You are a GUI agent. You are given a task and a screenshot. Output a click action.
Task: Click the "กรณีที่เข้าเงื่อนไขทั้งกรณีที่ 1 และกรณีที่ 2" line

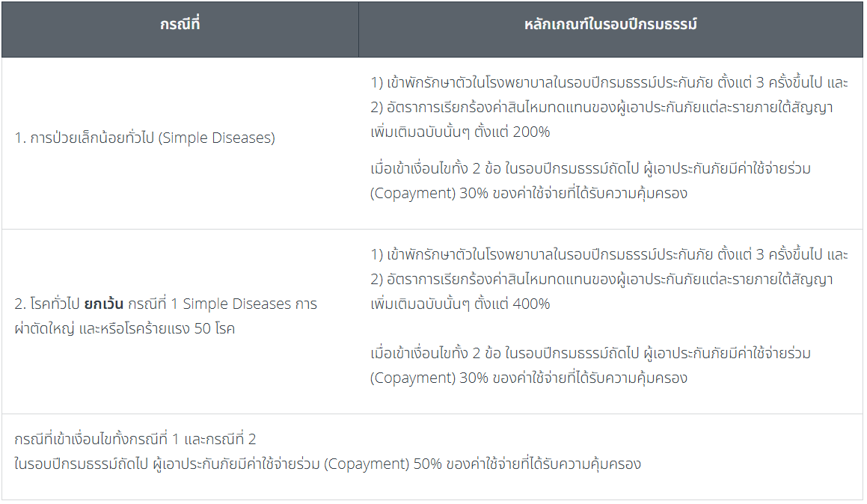(135, 439)
